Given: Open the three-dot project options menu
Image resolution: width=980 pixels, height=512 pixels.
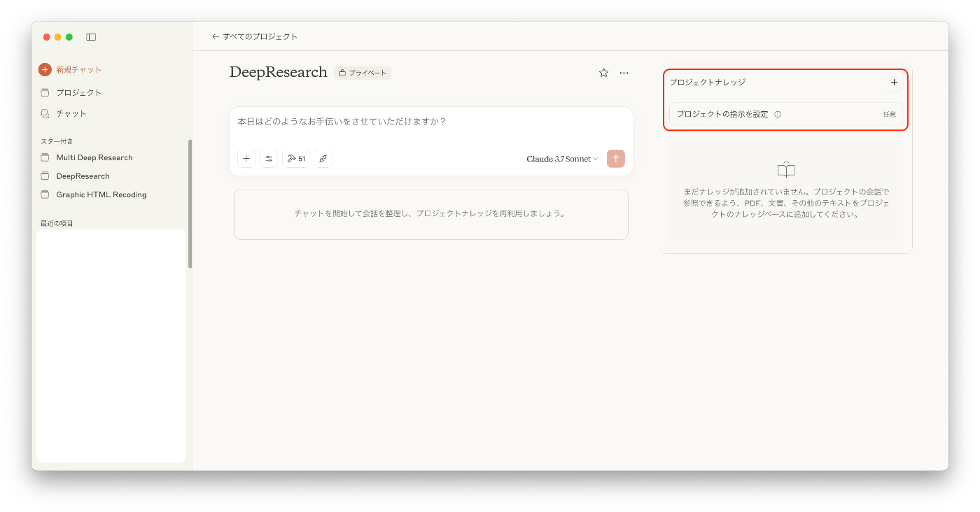Looking at the screenshot, I should [624, 73].
